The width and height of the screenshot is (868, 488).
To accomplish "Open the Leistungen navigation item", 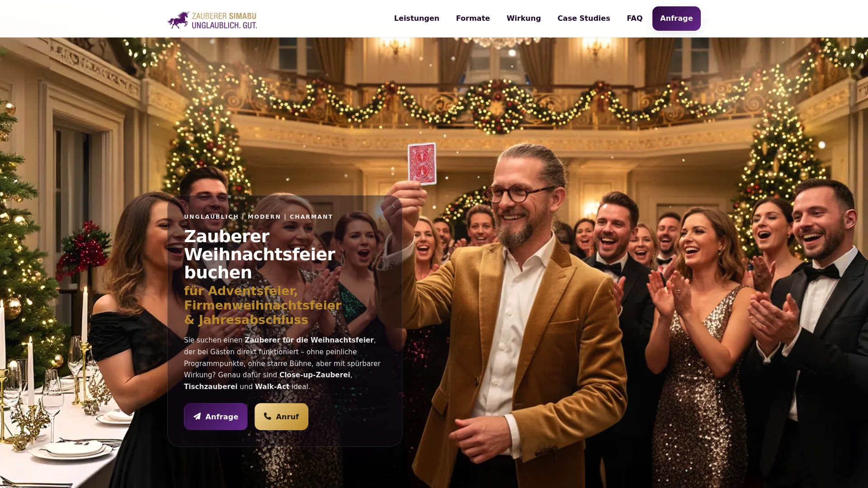I will point(416,19).
